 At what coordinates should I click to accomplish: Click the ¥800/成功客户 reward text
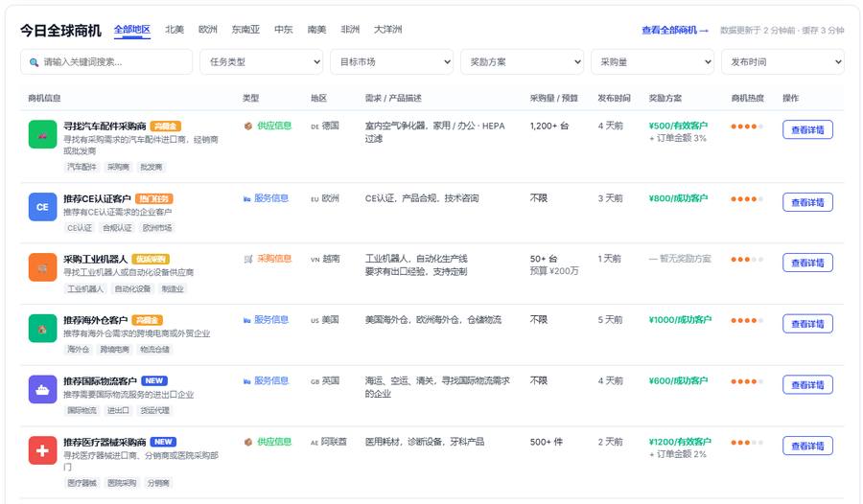[x=678, y=198]
